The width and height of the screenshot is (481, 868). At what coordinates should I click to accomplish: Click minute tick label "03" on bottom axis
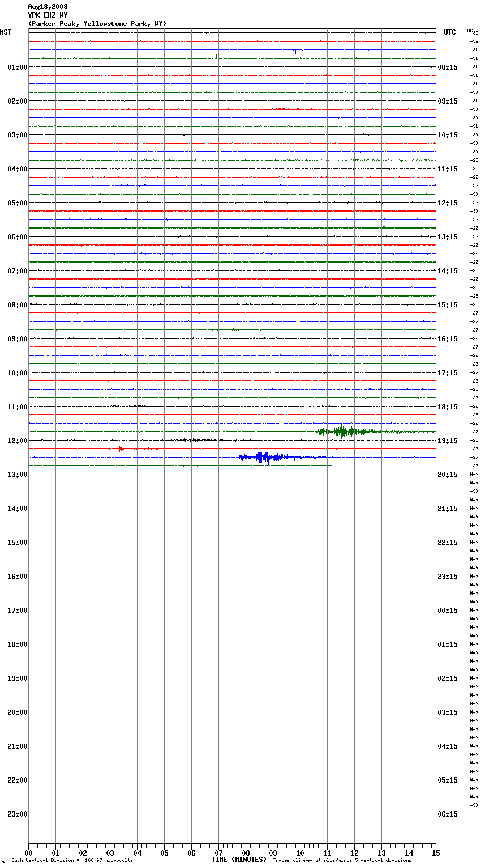(110, 853)
